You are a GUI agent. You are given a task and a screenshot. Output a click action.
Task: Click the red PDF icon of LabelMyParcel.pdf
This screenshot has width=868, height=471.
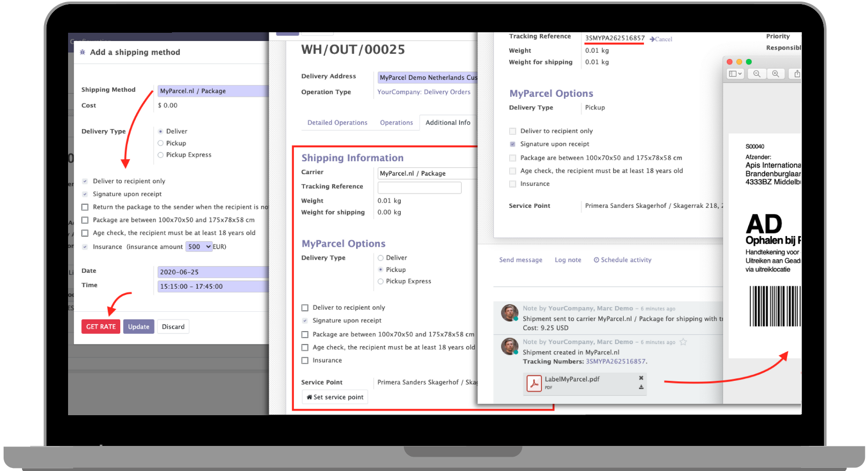(x=534, y=383)
